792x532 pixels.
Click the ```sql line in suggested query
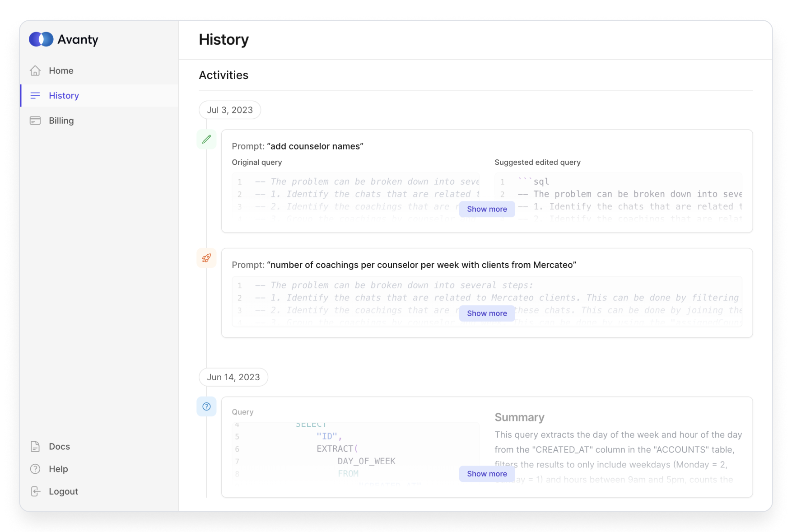click(534, 182)
